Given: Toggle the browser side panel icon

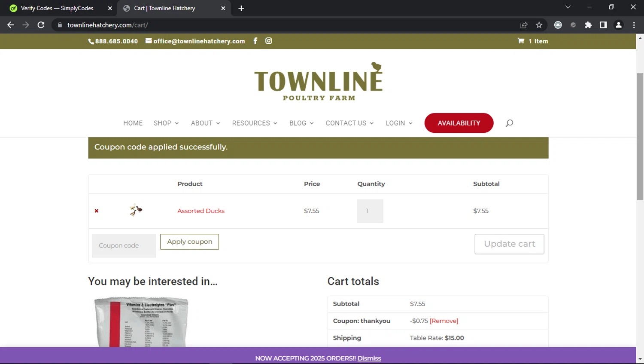Looking at the screenshot, I should [x=603, y=25].
